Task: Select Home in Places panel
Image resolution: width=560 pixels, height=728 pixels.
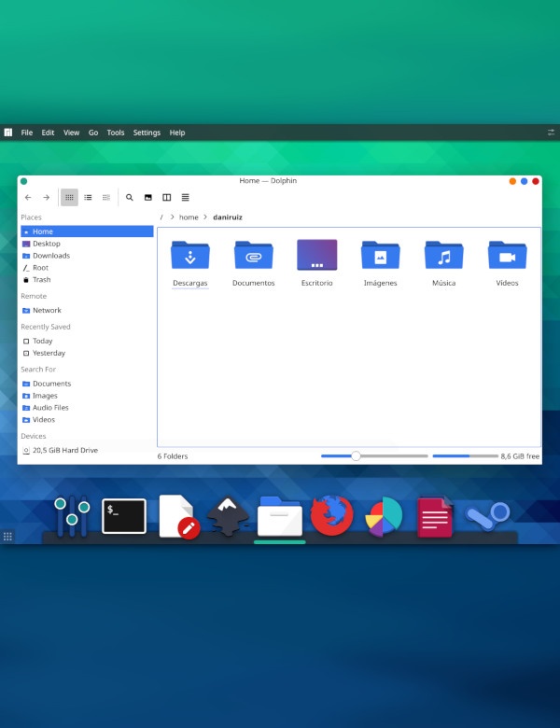Action: tap(87, 231)
